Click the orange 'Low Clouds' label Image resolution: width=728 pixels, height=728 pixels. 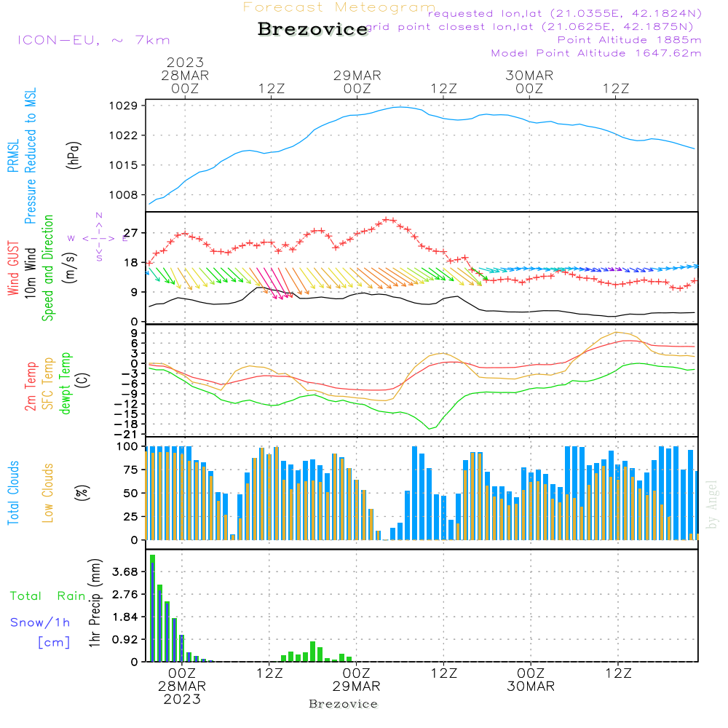point(48,493)
